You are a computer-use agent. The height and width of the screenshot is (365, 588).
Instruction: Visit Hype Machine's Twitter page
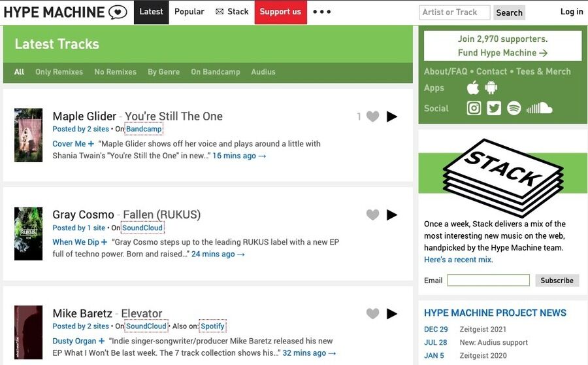[494, 108]
